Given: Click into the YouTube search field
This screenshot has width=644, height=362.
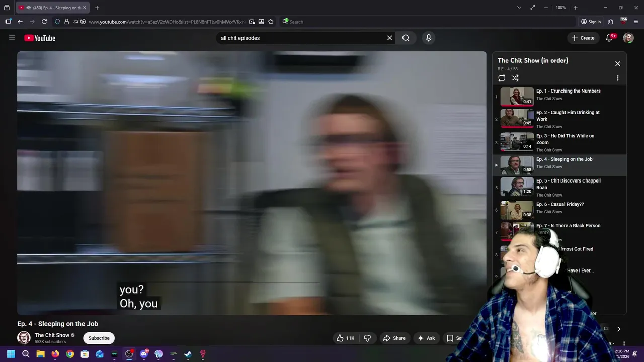Looking at the screenshot, I should pos(302,38).
